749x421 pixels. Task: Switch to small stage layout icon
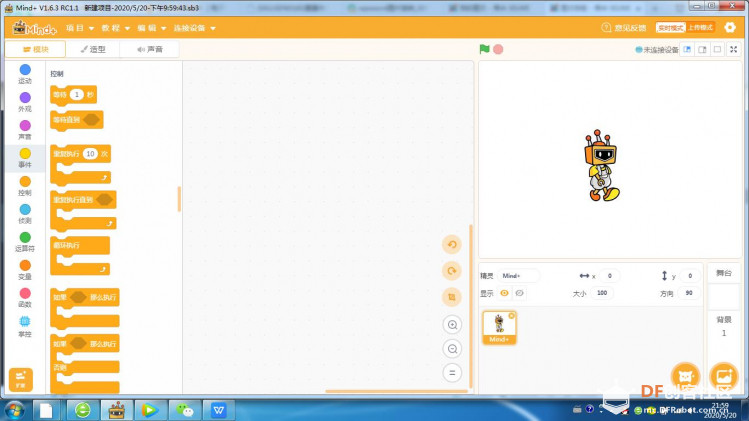coord(687,49)
